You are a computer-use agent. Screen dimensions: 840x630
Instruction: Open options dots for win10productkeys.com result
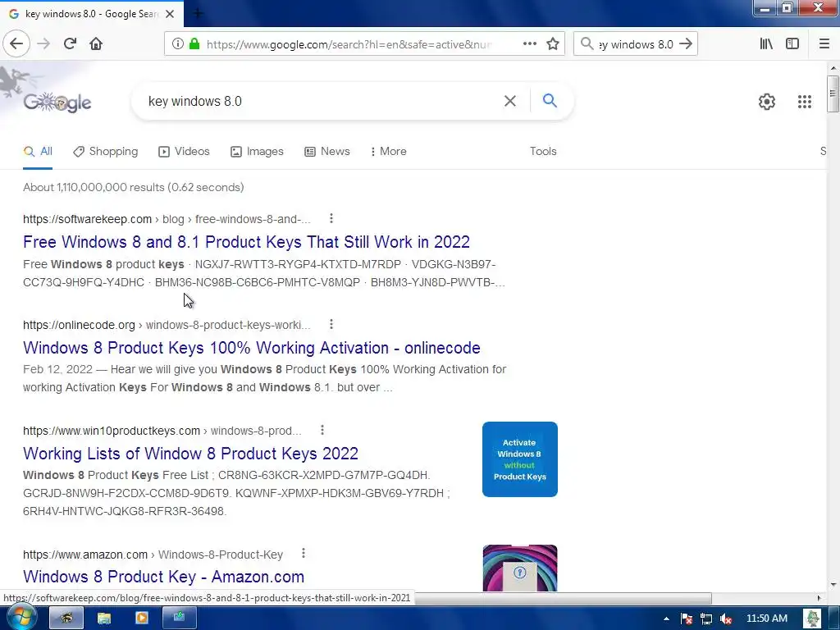322,430
